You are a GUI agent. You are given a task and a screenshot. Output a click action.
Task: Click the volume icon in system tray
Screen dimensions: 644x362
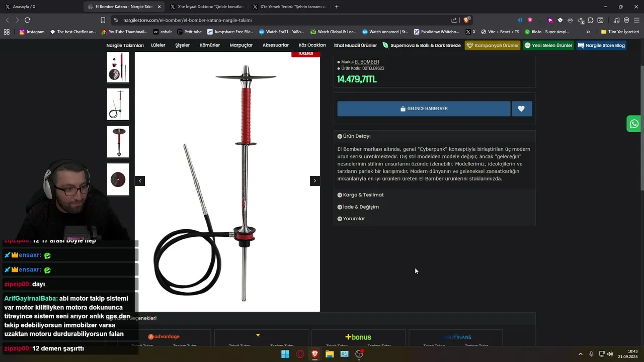[610, 354]
